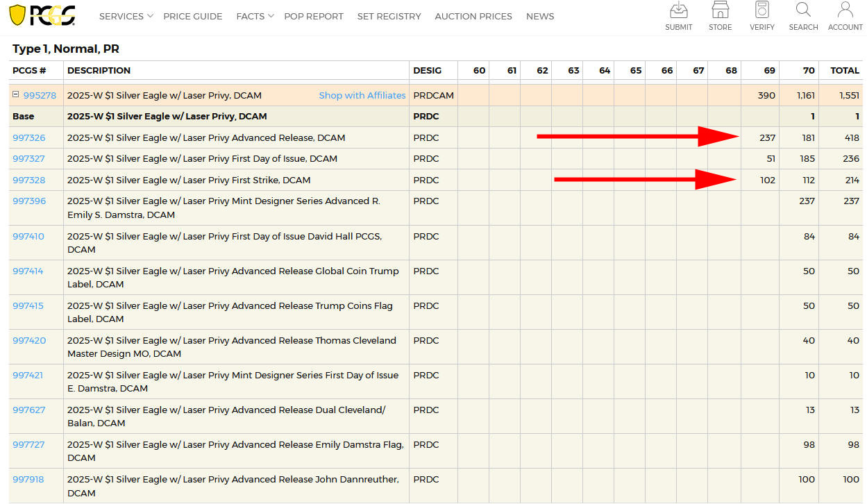867x504 pixels.
Task: Open PCGS number 997396 link
Action: click(28, 201)
